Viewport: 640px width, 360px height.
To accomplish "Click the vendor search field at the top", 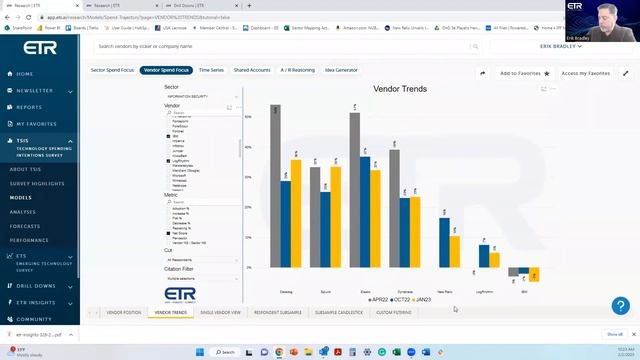I will click(288, 47).
